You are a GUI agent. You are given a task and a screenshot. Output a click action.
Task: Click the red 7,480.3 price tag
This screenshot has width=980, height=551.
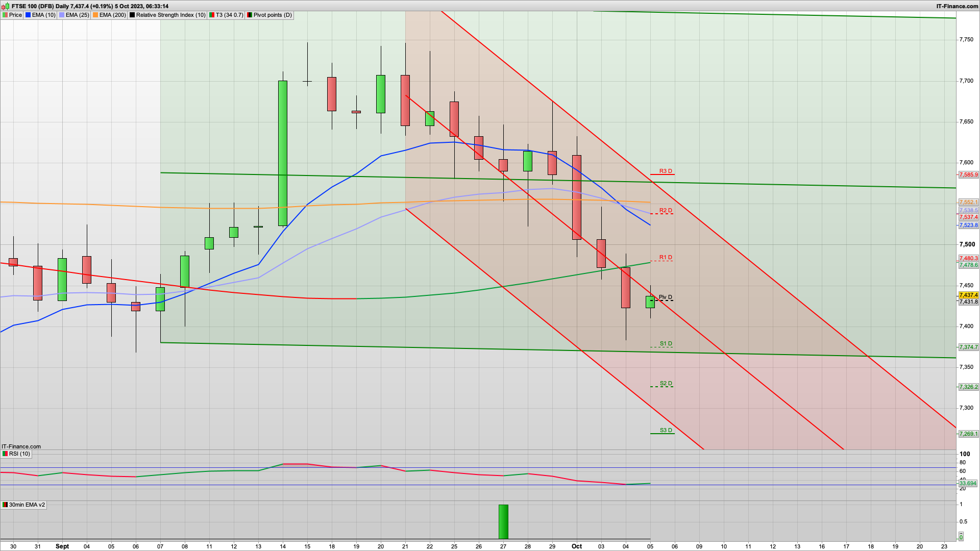pos(968,258)
